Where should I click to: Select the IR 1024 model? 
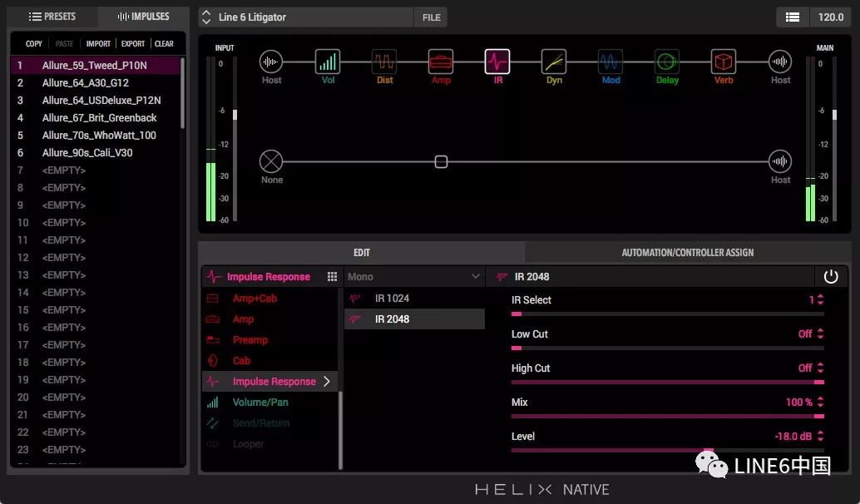(415, 299)
